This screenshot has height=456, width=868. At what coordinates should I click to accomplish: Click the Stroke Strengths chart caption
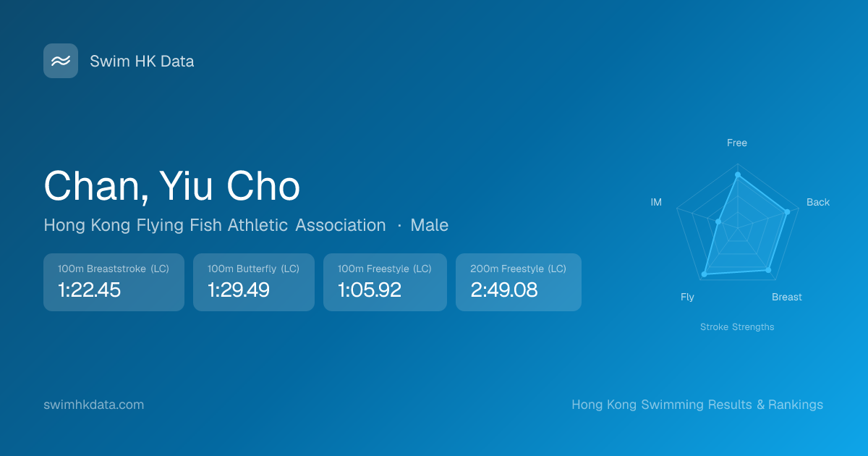click(737, 327)
